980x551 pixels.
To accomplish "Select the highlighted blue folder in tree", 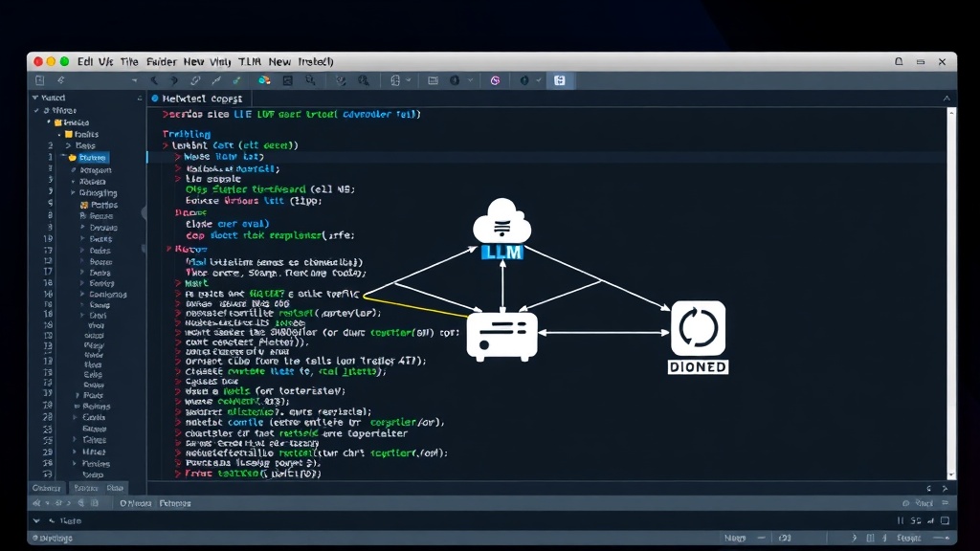I will tap(87, 158).
